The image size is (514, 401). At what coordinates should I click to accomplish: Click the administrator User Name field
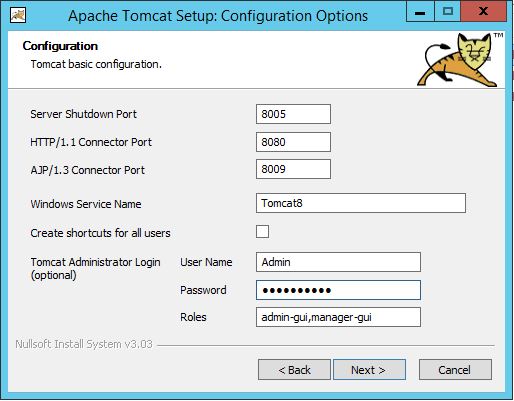click(338, 262)
